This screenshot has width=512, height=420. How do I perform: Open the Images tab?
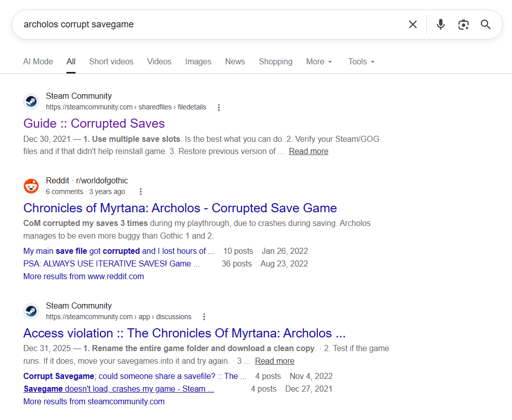[x=198, y=61]
